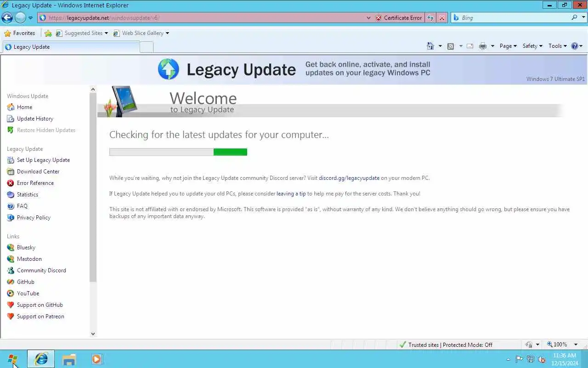The width and height of the screenshot is (588, 368).
Task: Click the network tray icon
Action: coord(531,360)
